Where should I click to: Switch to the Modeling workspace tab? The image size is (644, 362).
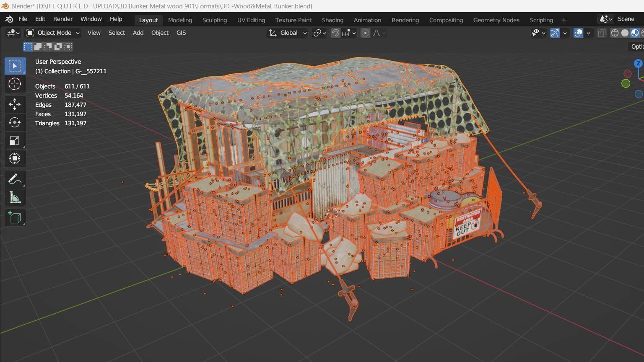[180, 20]
